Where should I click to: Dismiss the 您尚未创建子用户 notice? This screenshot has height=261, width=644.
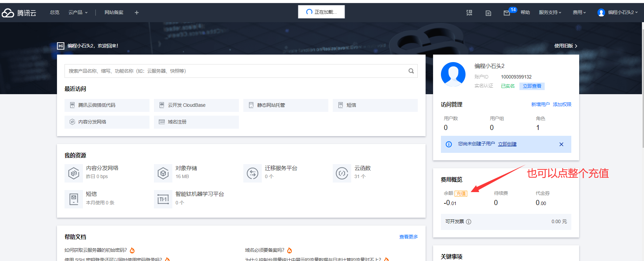561,144
